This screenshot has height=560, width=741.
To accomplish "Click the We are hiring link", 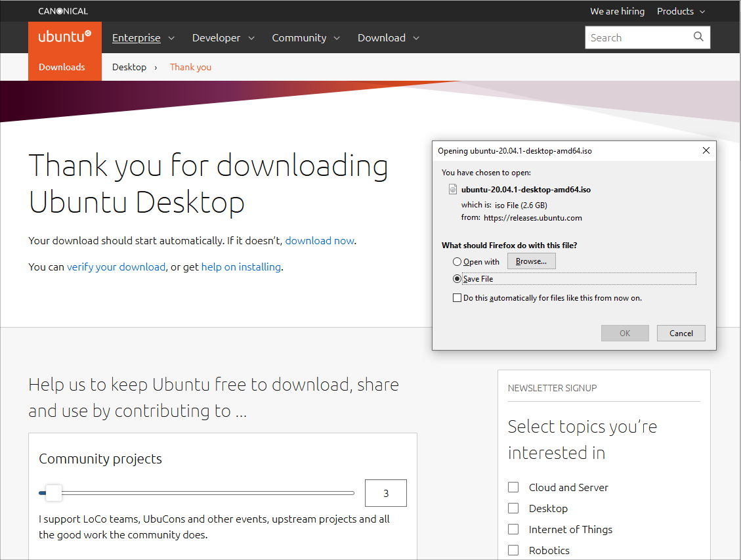I will (617, 11).
